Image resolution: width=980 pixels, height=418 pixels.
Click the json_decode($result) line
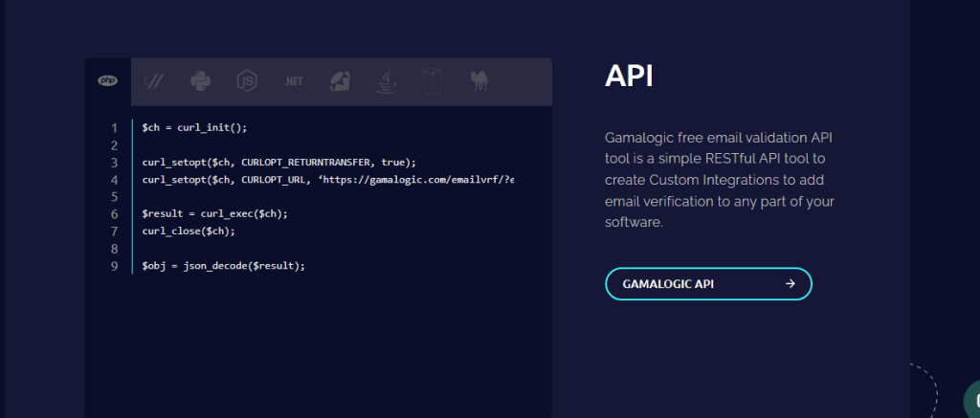tap(223, 265)
